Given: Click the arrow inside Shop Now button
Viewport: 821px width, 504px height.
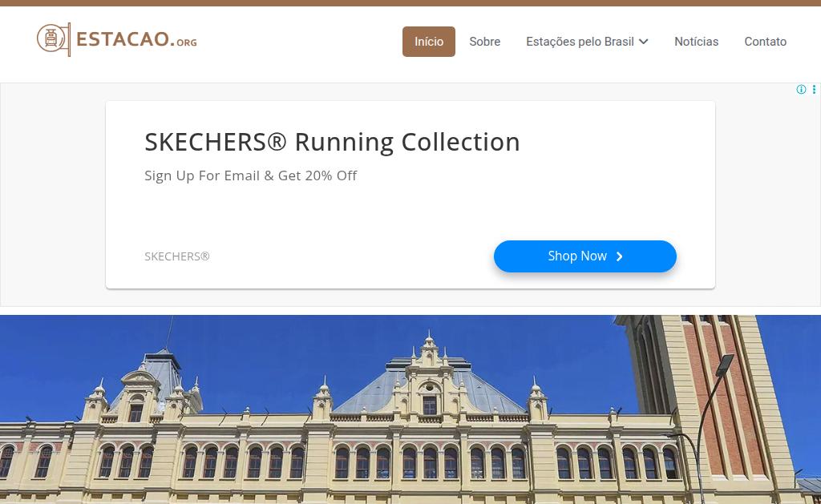Looking at the screenshot, I should pos(620,256).
